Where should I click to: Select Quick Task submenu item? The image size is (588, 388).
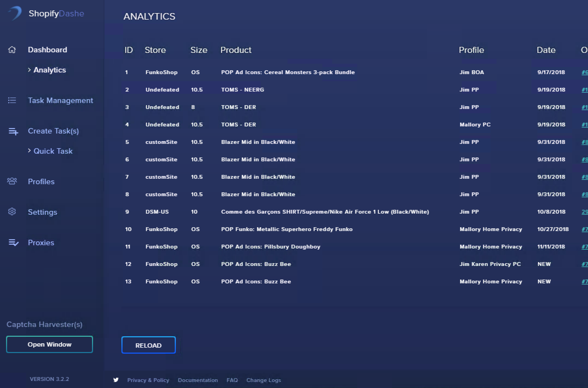[x=53, y=151]
